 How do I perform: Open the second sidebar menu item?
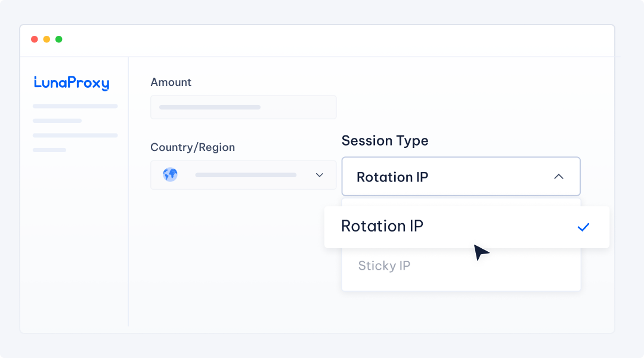57,121
